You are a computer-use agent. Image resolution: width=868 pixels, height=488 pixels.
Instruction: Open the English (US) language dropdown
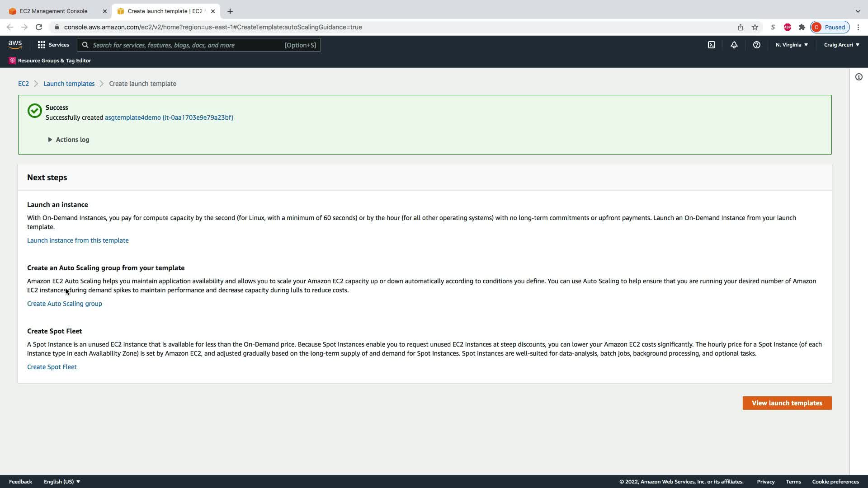coord(61,482)
